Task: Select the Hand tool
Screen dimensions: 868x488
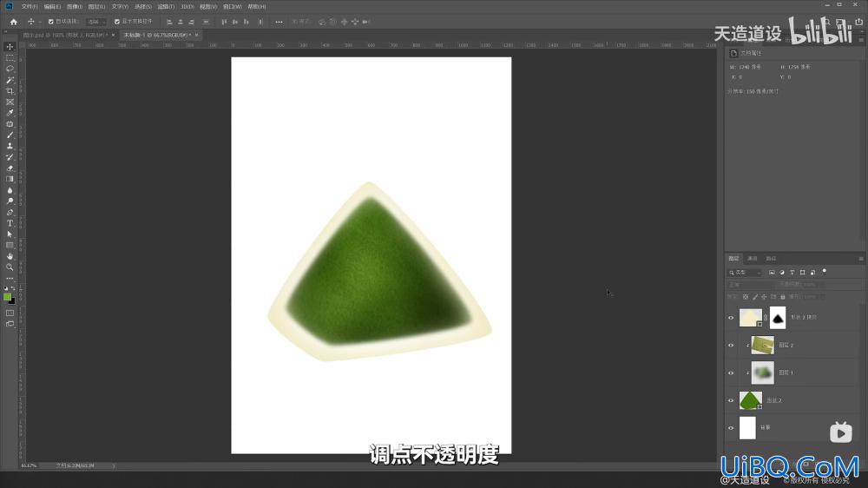Action: pyautogui.click(x=10, y=256)
